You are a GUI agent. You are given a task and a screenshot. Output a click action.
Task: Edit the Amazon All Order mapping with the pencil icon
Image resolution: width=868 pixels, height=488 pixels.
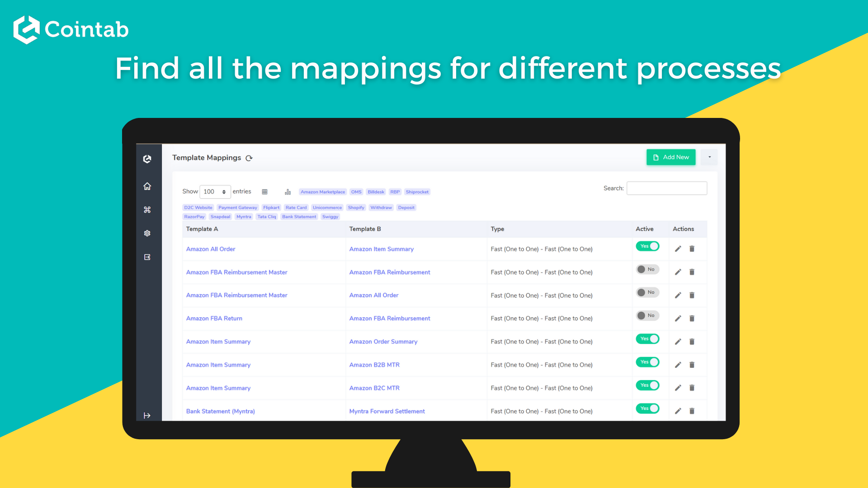[678, 249]
